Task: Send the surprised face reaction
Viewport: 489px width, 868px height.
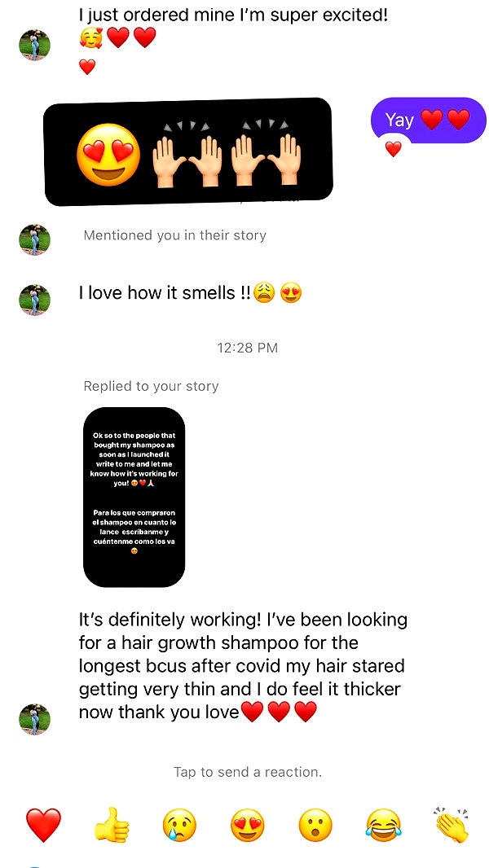Action: tap(315, 825)
